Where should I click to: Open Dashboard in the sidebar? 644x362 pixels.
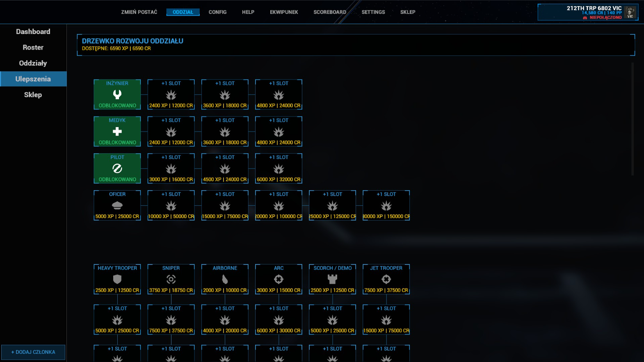click(x=33, y=32)
